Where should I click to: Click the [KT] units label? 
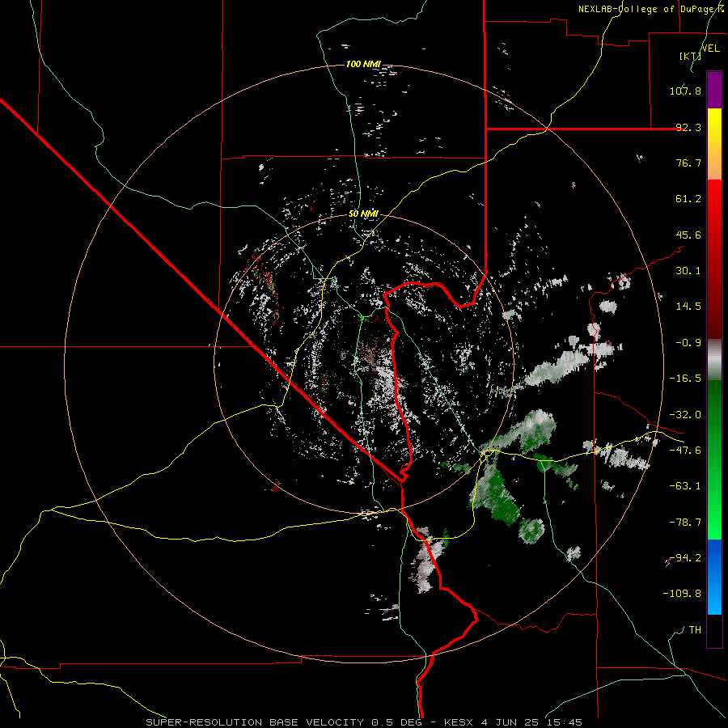pyautogui.click(x=690, y=56)
